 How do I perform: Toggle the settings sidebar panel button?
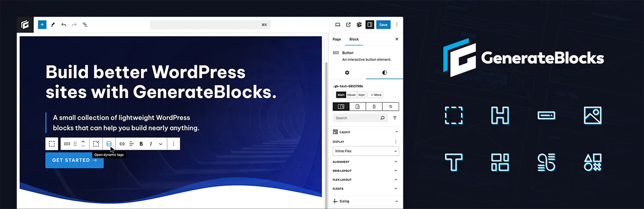[370, 25]
